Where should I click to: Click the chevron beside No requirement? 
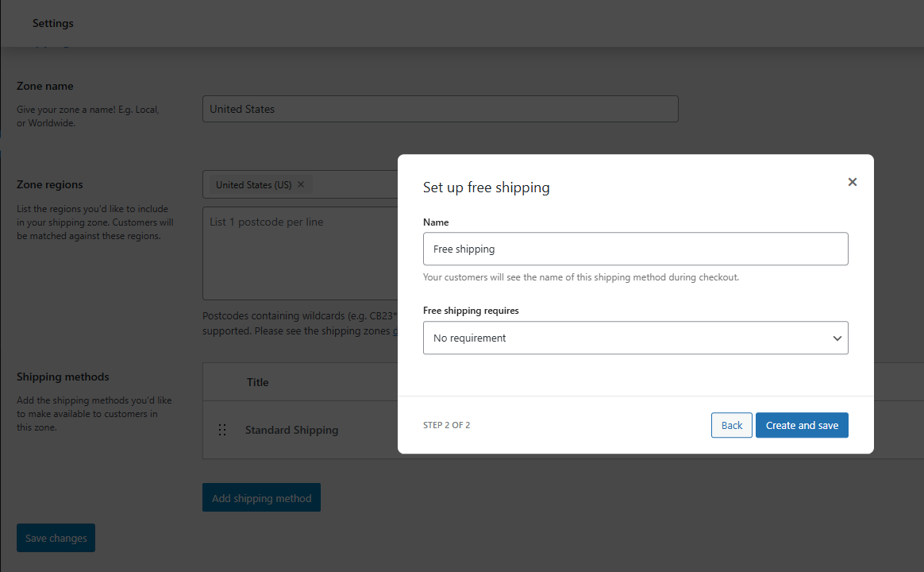coord(837,338)
